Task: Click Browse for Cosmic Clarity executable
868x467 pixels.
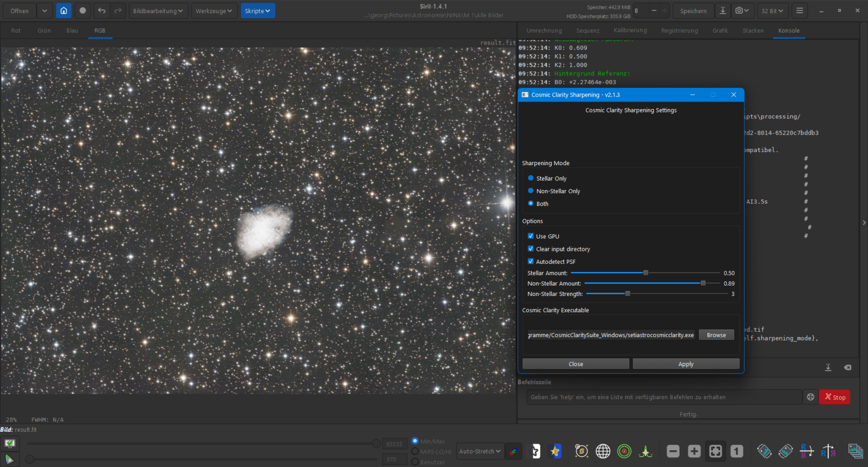Action: (x=716, y=335)
